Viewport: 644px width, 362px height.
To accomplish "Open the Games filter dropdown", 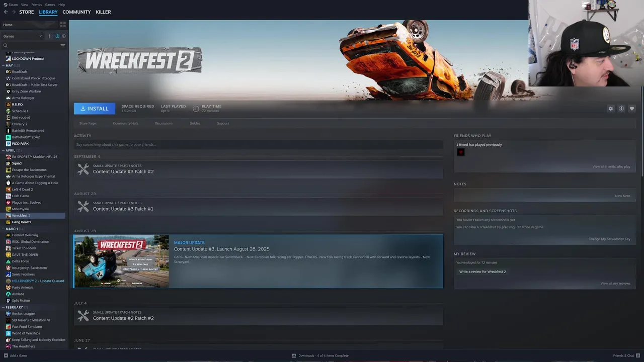I will (x=22, y=36).
